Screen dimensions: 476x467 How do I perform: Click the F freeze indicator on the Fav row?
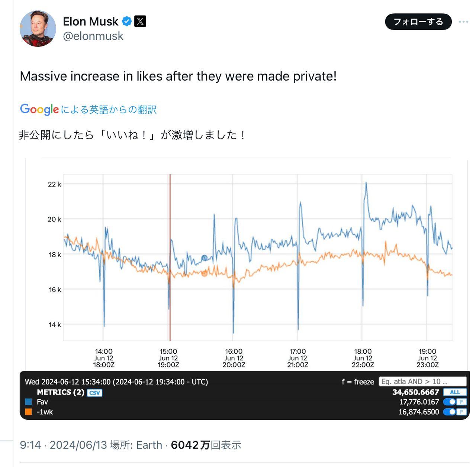pyautogui.click(x=461, y=402)
